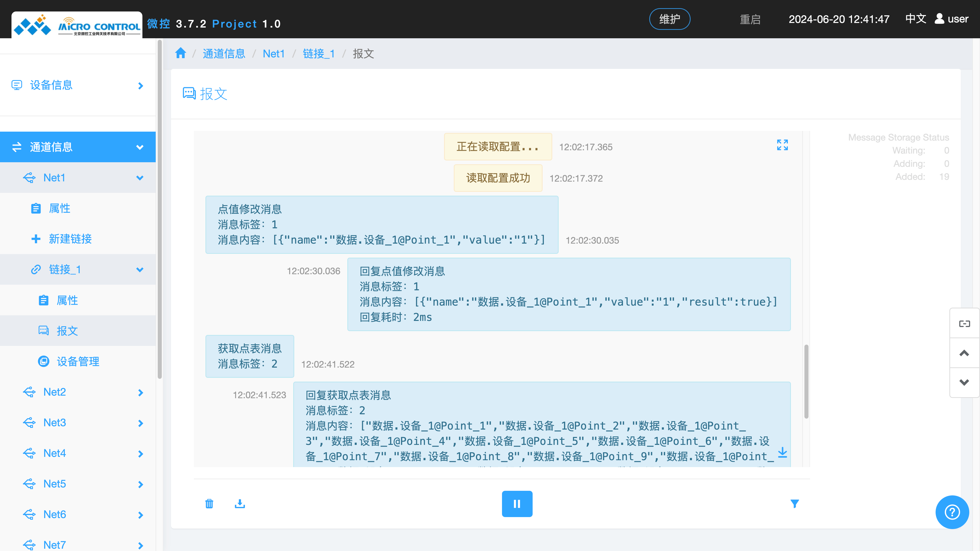The width and height of the screenshot is (980, 551).
Task: Pause the message stream
Action: (517, 504)
